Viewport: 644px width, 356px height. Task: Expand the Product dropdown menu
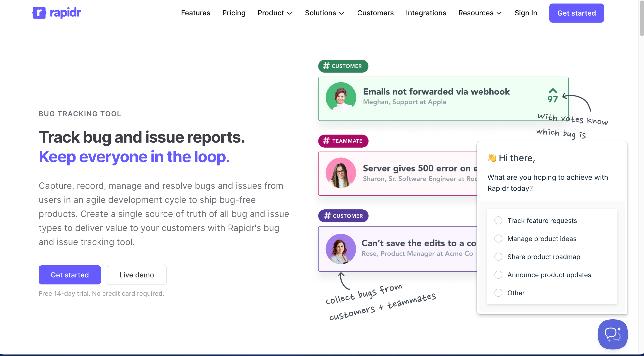point(275,13)
